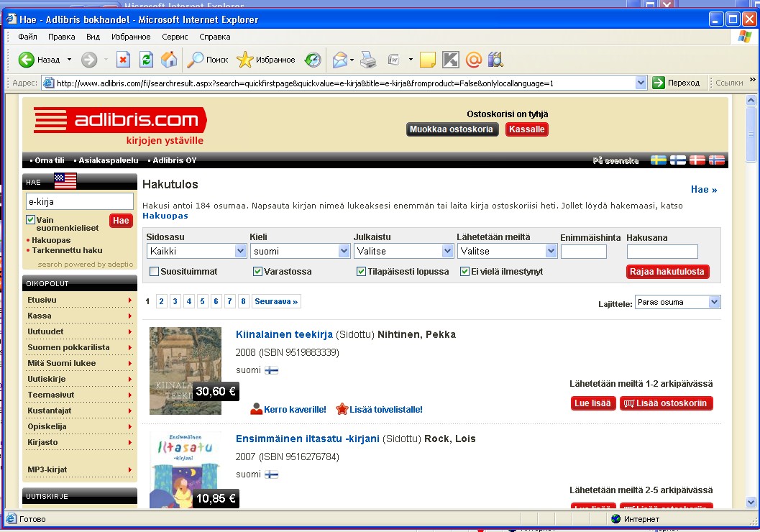The image size is (760, 532).
Task: Uncheck the Varastossa checkbox
Action: tap(258, 272)
